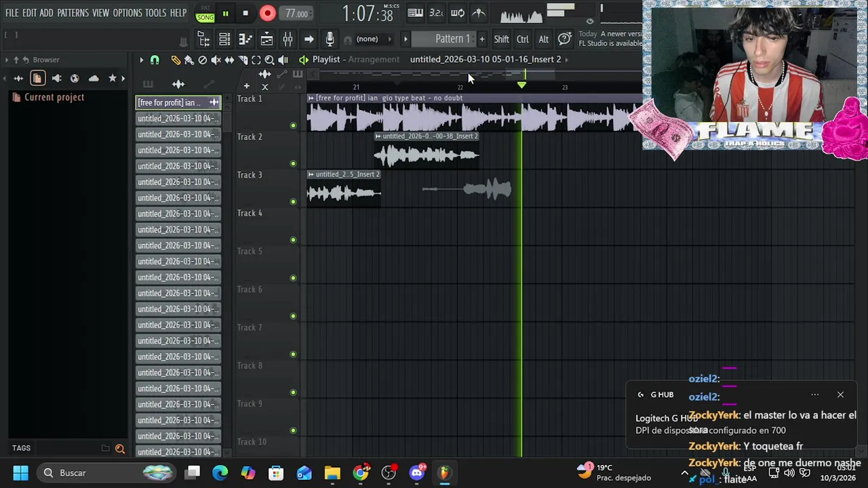Toggle the playlist snap magnet
This screenshot has width=868, height=488.
point(155,60)
